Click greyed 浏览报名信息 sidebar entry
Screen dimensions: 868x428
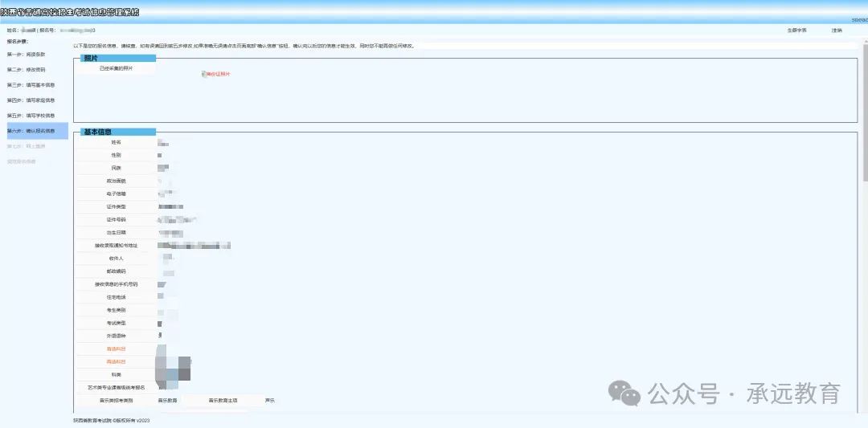coord(21,161)
